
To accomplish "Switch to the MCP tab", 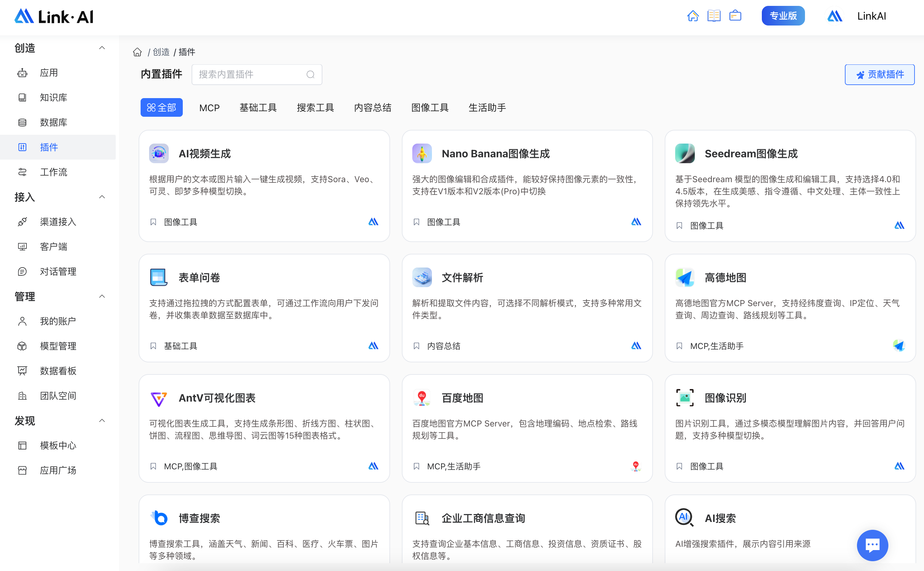I will click(x=209, y=108).
